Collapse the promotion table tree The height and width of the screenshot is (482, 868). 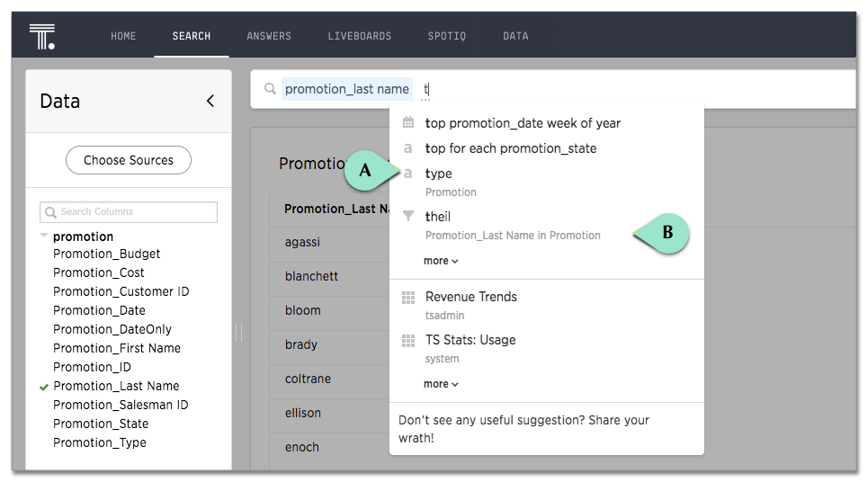coord(44,237)
